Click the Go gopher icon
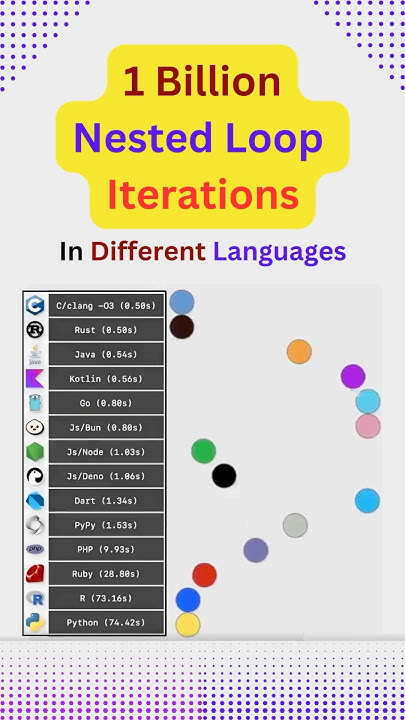This screenshot has height=720, width=405. coord(35,403)
